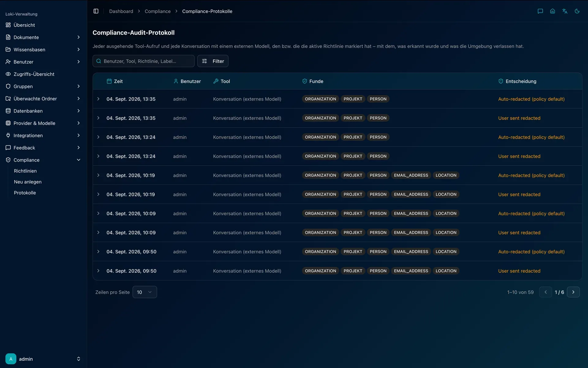588x368 pixels.
Task: Click the Provider & Modelle chip icon
Action: pos(8,123)
